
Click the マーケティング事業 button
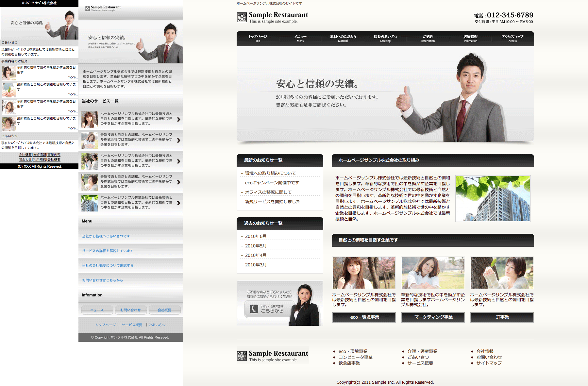click(433, 317)
